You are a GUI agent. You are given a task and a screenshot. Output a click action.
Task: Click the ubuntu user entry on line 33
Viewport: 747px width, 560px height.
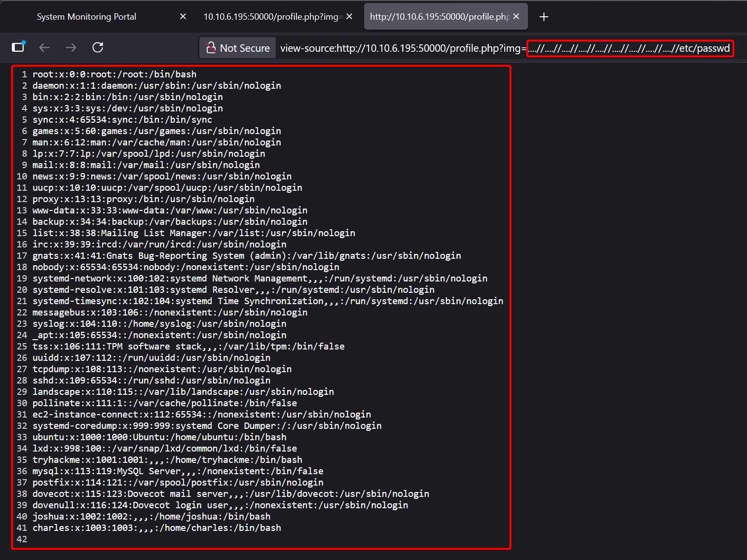point(159,437)
